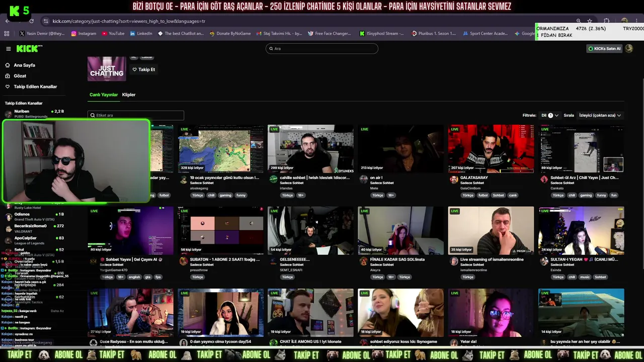Open the Sport Center Academy bookmark
644x362 pixels.
click(x=486, y=34)
